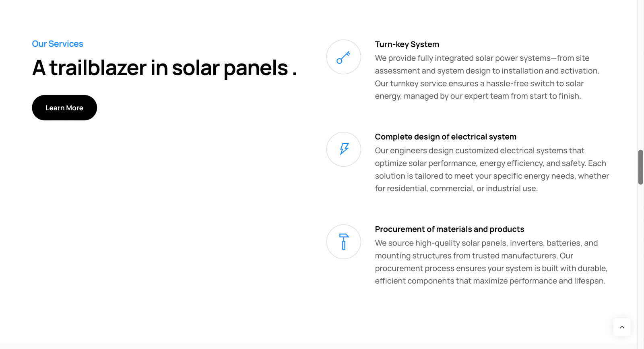Open Complete design of electrical system heading
644x349 pixels.
pos(446,137)
